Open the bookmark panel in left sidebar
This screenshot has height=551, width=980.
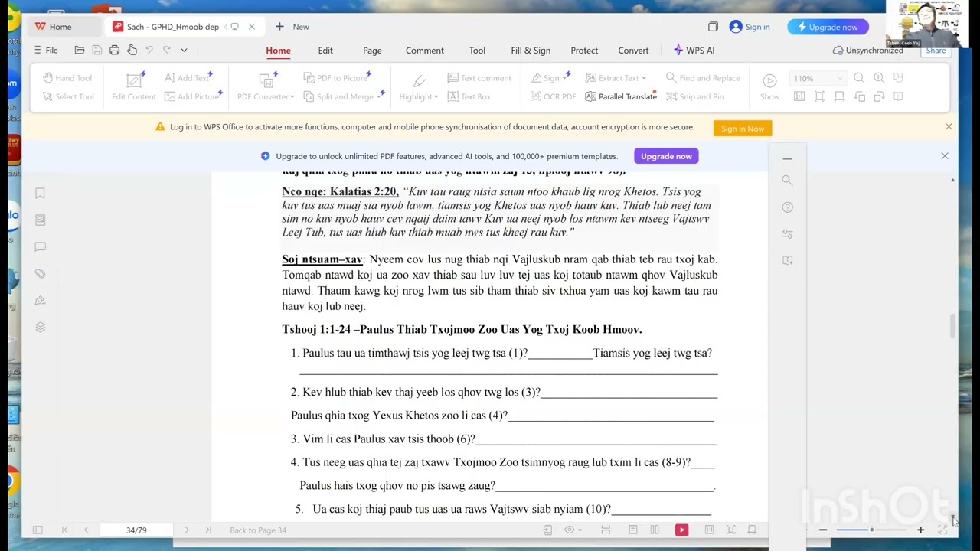[x=40, y=194]
